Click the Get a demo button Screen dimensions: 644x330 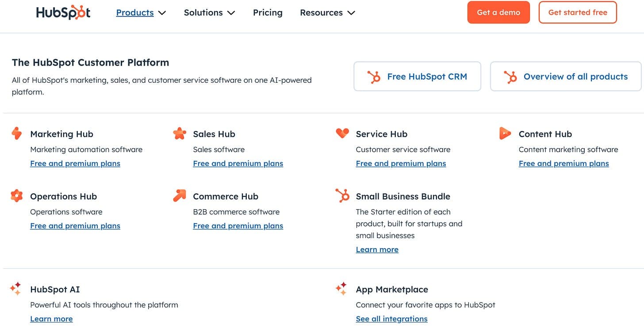pyautogui.click(x=498, y=12)
